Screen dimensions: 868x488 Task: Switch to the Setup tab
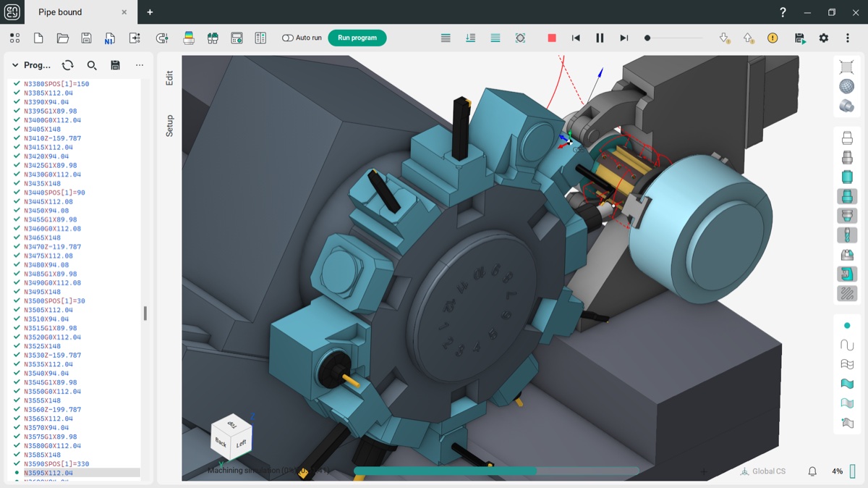point(170,126)
